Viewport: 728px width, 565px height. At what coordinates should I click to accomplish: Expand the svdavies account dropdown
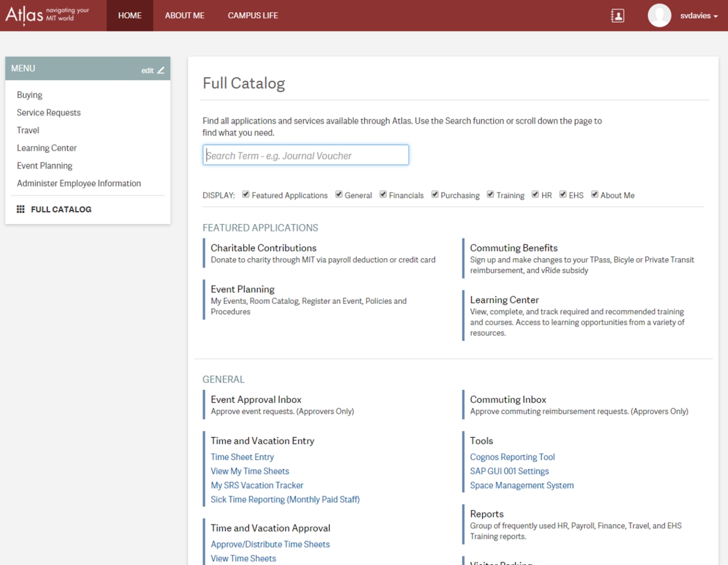coord(699,16)
